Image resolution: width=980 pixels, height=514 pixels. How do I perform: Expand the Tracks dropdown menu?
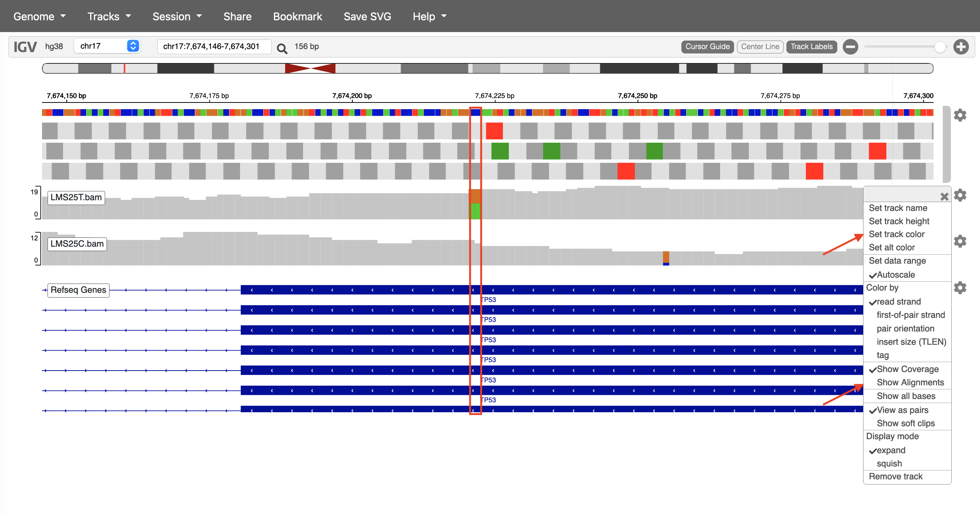pyautogui.click(x=109, y=16)
